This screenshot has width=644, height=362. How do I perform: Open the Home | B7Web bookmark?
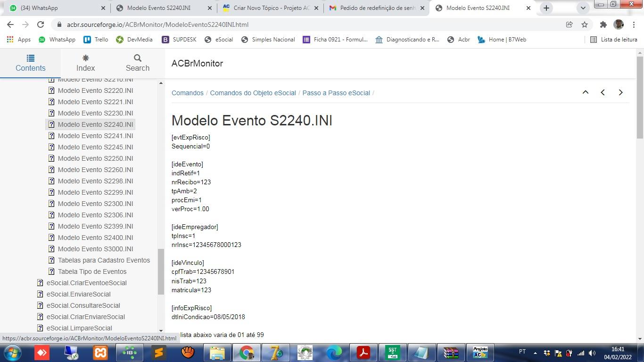(x=502, y=40)
